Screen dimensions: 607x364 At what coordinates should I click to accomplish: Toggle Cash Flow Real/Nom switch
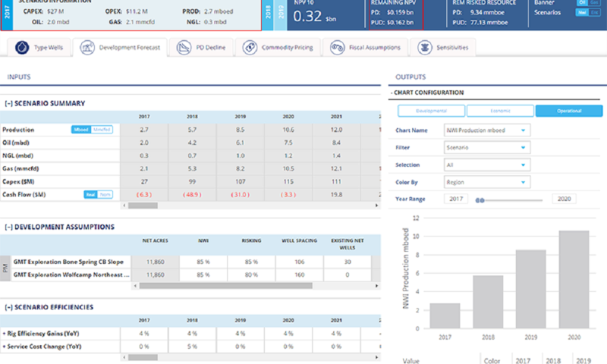tap(99, 194)
